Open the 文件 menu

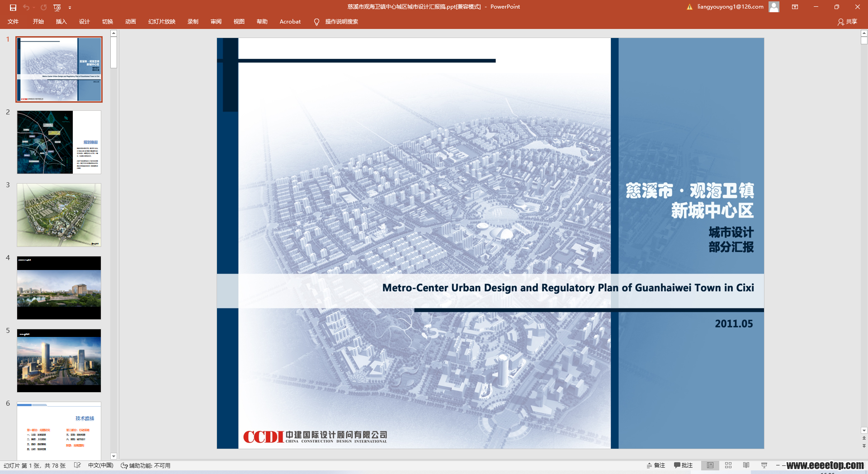pos(13,21)
